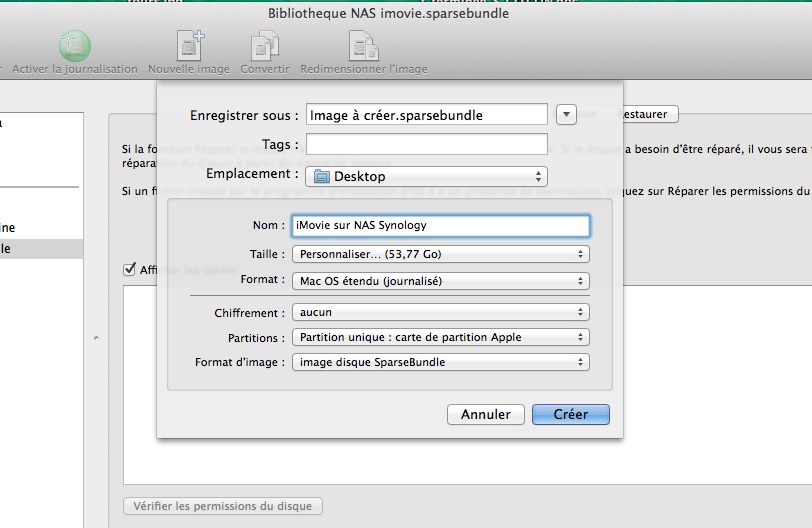Click into the Tags text field
Viewport: 812px width, 528px height.
427,145
